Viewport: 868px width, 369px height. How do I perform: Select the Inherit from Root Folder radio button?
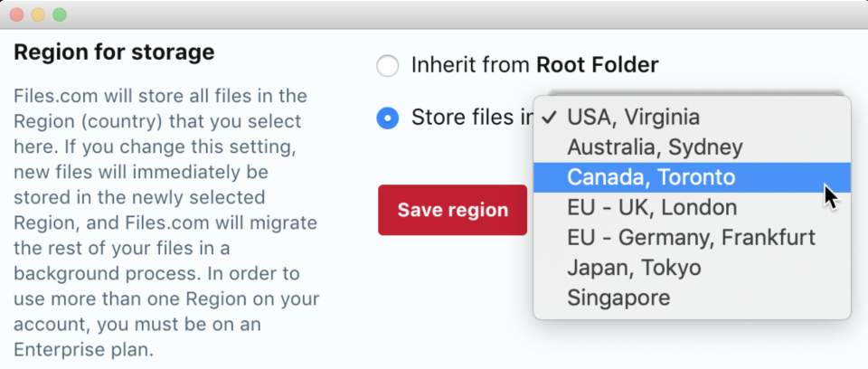coord(387,65)
